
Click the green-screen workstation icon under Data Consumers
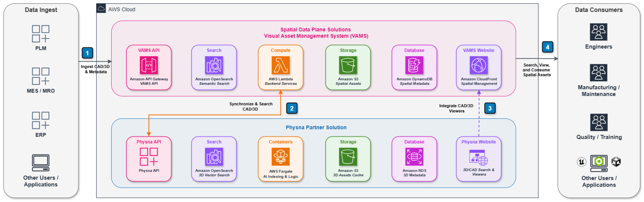[599, 163]
